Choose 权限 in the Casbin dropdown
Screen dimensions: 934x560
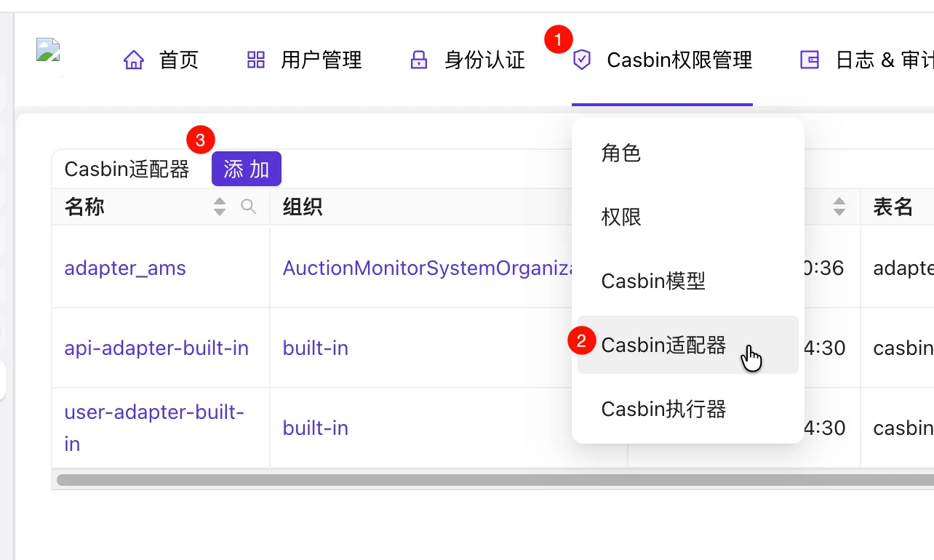pyautogui.click(x=621, y=217)
